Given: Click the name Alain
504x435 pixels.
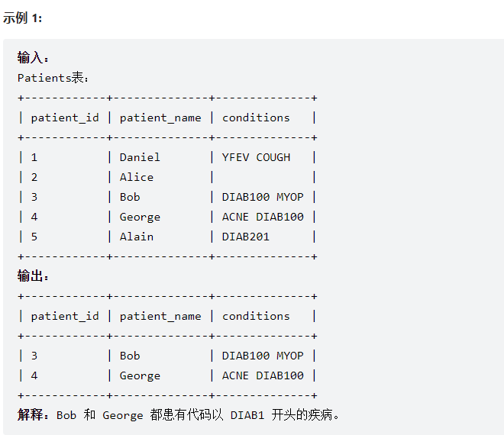Looking at the screenshot, I should point(137,237).
